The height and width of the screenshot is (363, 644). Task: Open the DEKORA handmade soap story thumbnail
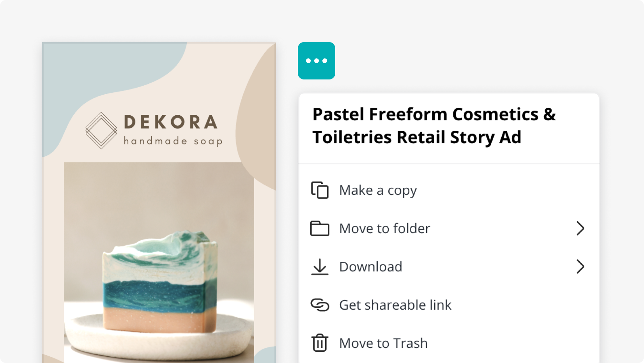click(x=158, y=203)
